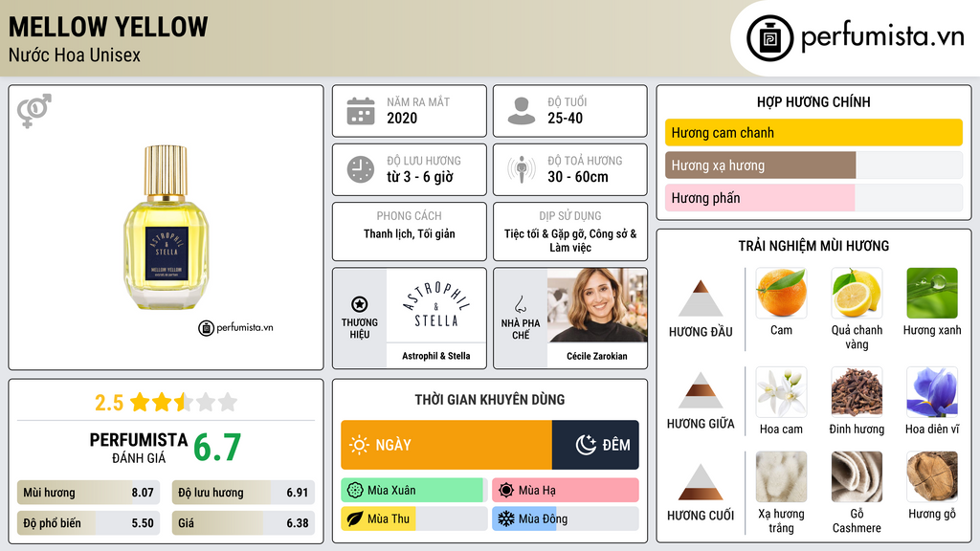Click the THỜI GIAN KHUYÊN DÙNG heading
Viewport: 980px width, 551px height.
tap(490, 400)
